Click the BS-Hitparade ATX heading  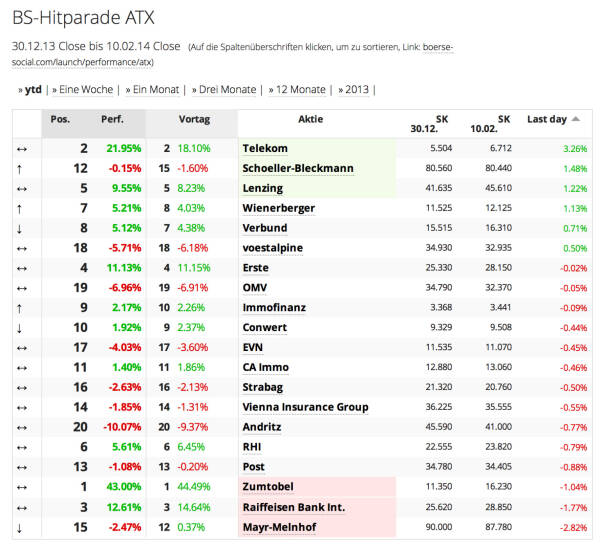[83, 18]
